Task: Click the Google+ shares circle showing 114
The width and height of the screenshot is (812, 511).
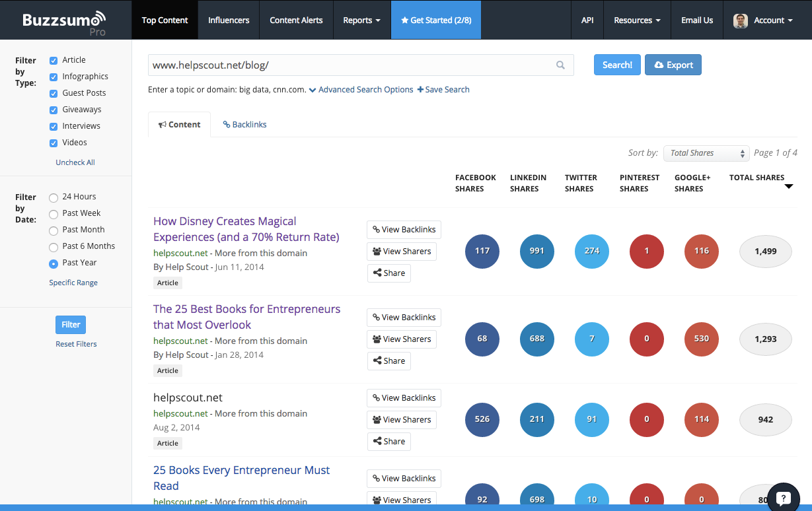Action: click(702, 419)
